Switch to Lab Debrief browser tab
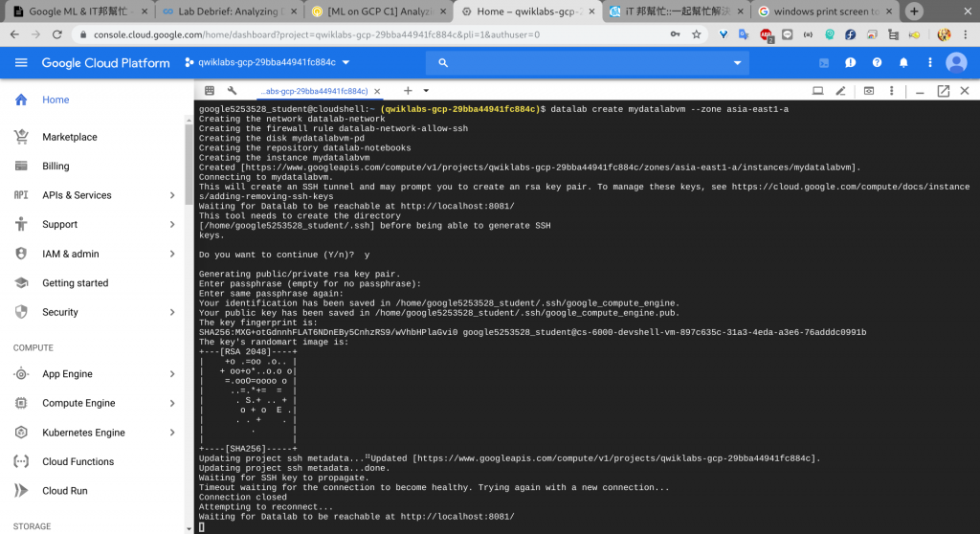The height and width of the screenshot is (534, 980). (x=228, y=11)
